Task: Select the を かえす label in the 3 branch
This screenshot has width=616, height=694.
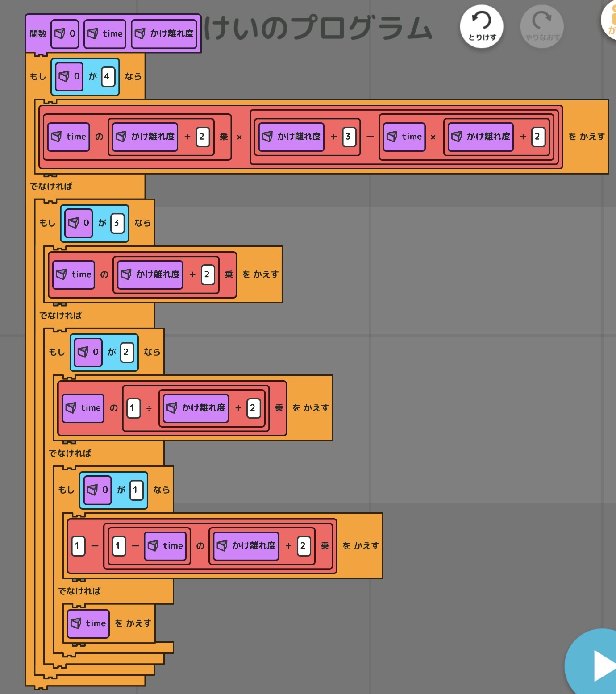Action: point(260,274)
